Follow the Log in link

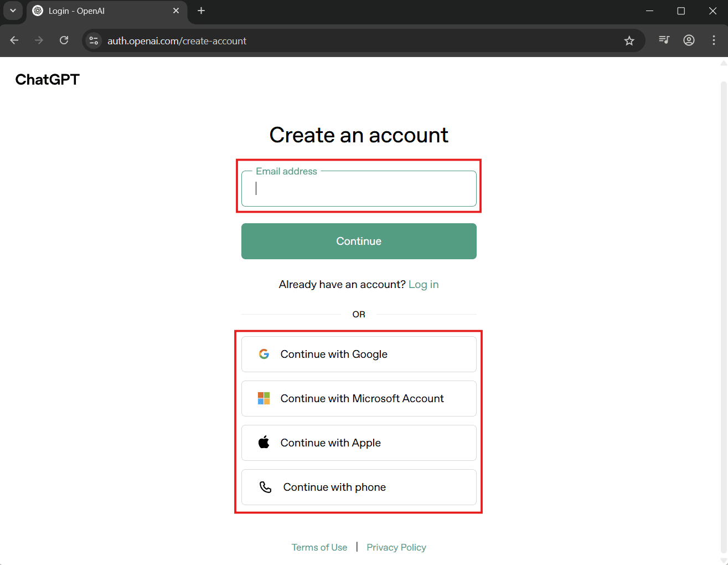[x=424, y=284]
